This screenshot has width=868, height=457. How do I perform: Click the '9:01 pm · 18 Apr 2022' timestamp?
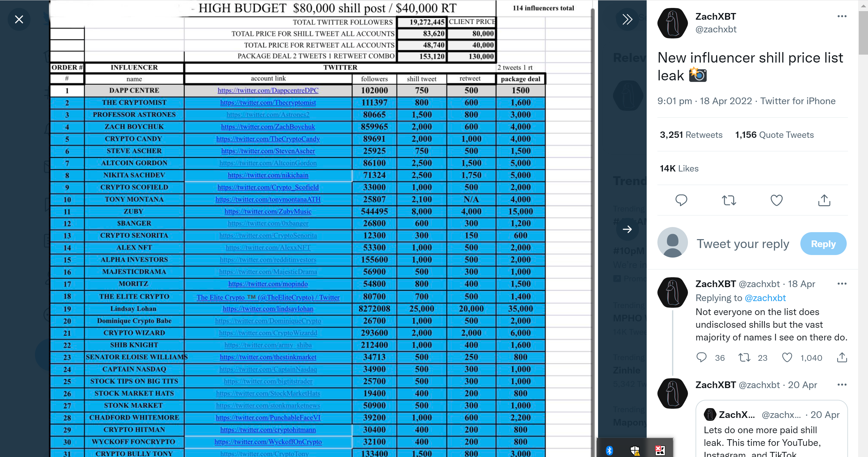[x=704, y=101]
